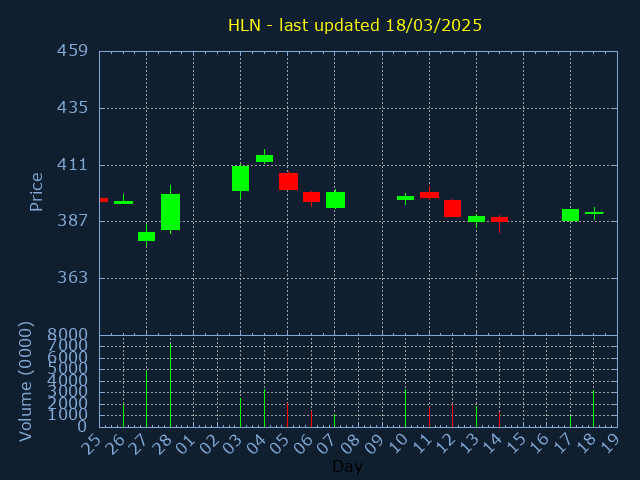Click the day axis label 12
Screen dimensions: 640x480
445,444
